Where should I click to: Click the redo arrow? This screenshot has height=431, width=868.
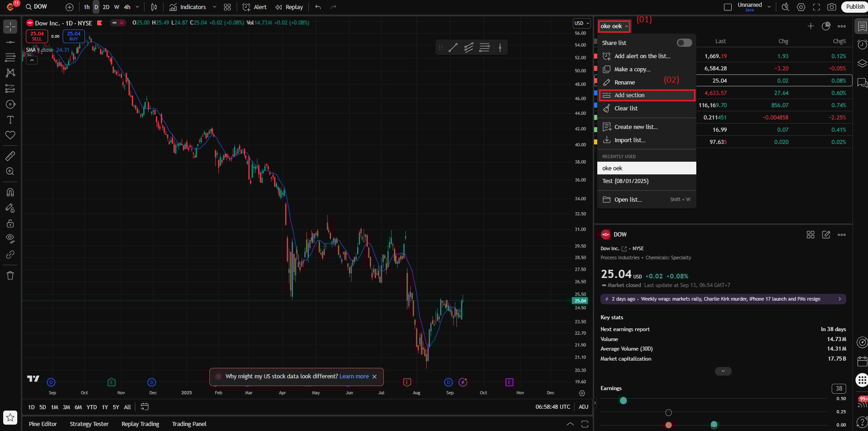(333, 7)
